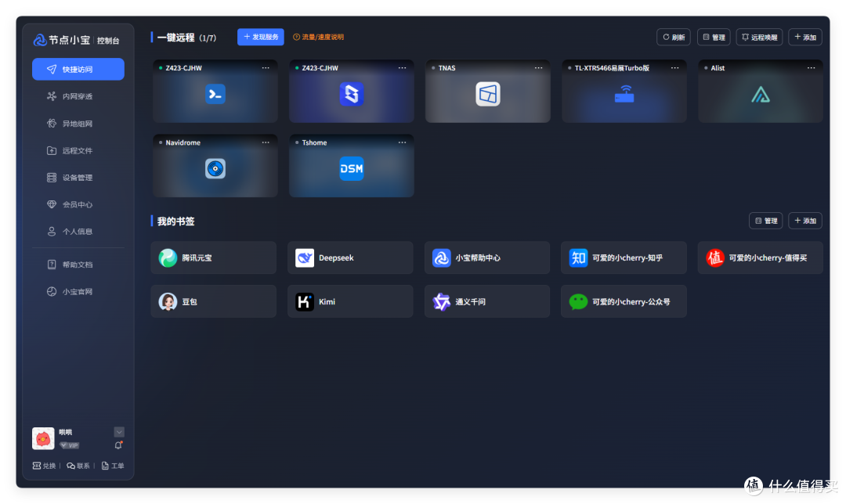Image resolution: width=846 pixels, height=504 pixels.
Task: Expand the user account dropdown arrow
Action: [119, 432]
